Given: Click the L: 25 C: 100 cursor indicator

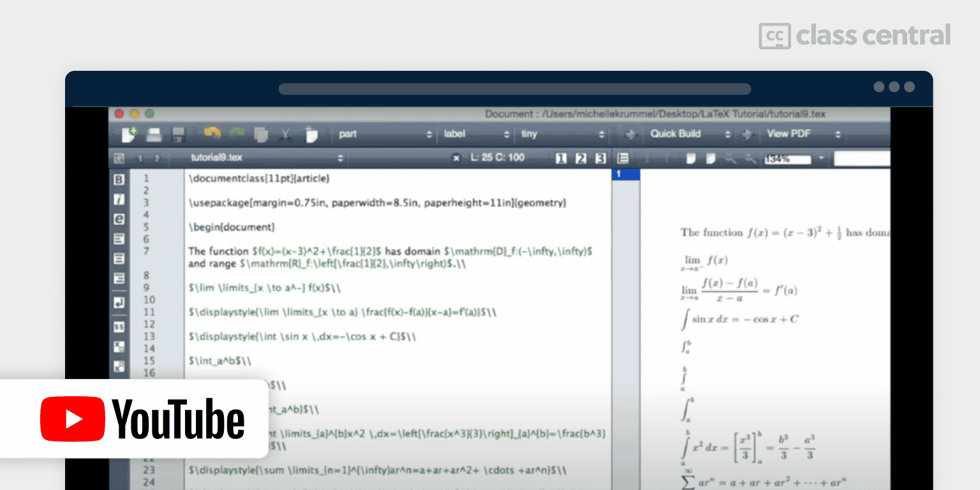Looking at the screenshot, I should pos(498,158).
